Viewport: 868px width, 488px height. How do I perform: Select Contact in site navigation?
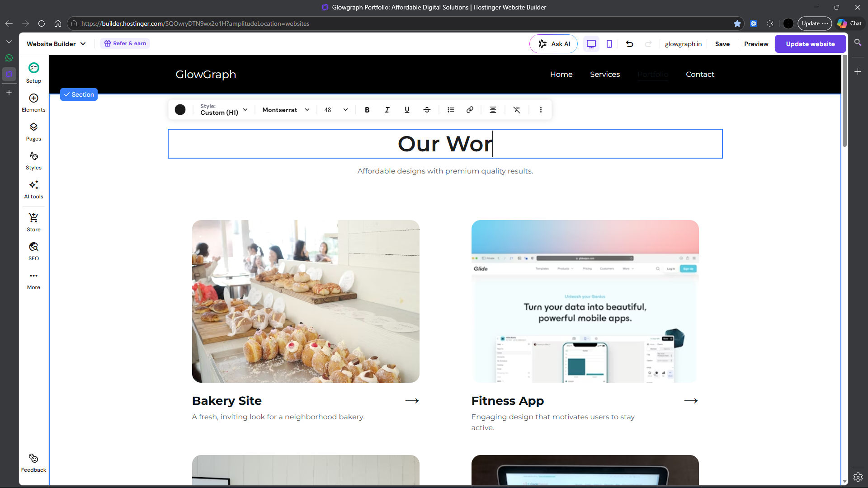(x=700, y=74)
